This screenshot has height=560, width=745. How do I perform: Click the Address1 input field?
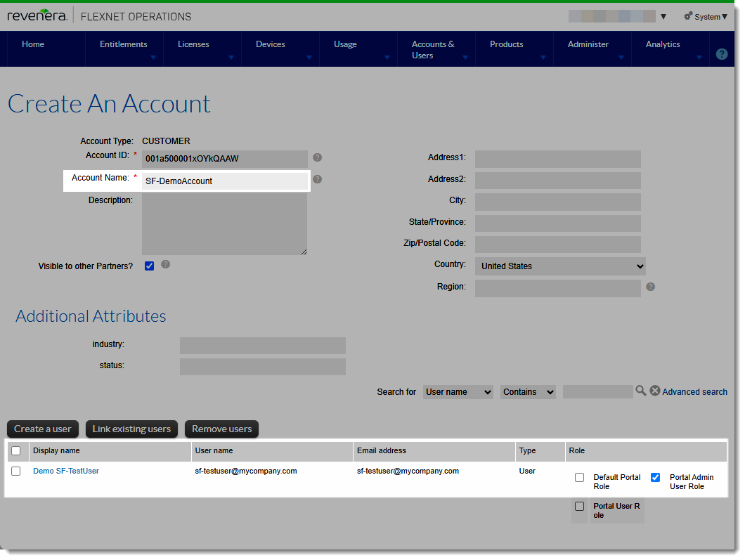[x=558, y=159]
